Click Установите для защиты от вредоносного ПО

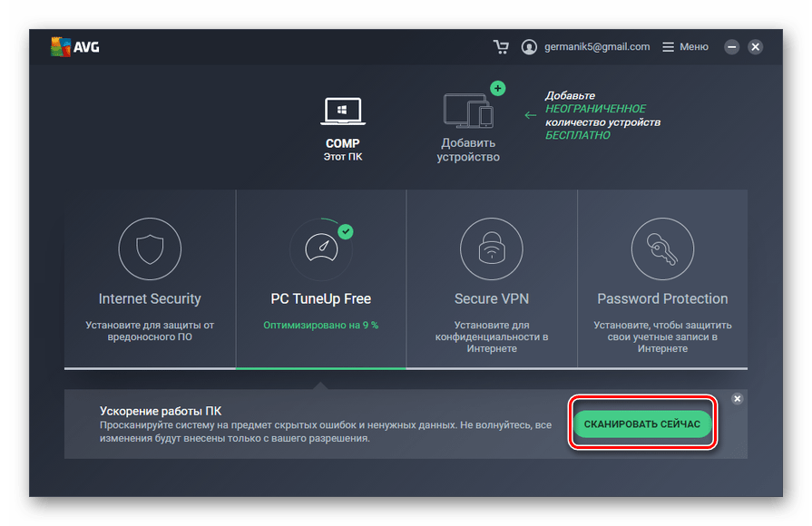[x=150, y=331]
